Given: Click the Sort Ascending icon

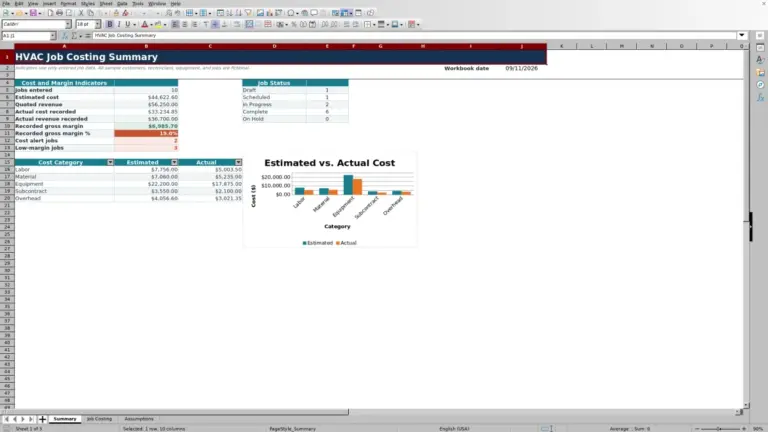Looking at the screenshot, I should (229, 13).
